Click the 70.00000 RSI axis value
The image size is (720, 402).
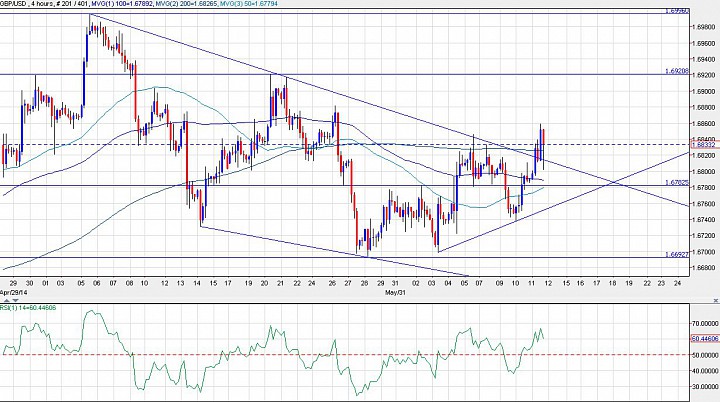(x=705, y=323)
